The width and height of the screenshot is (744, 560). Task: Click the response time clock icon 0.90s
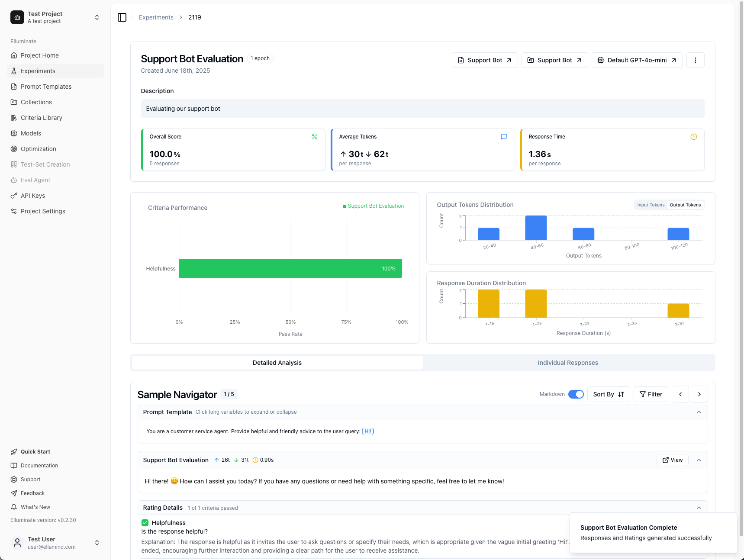255,460
